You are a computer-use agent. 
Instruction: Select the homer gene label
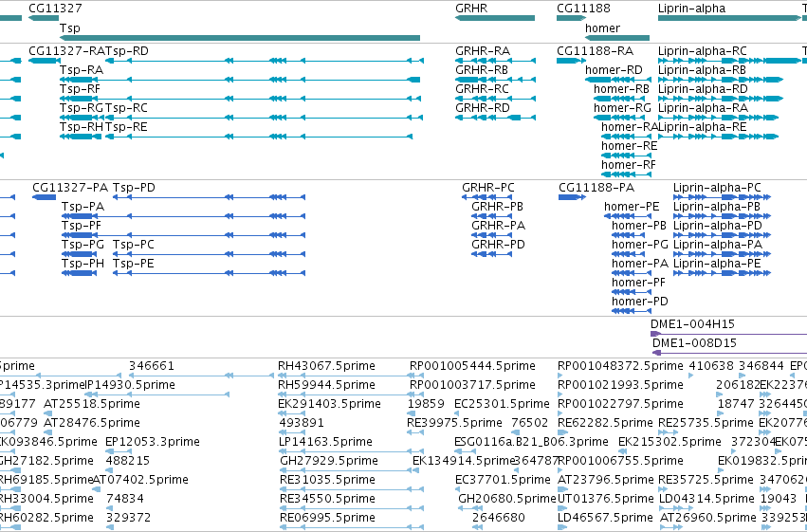602,28
